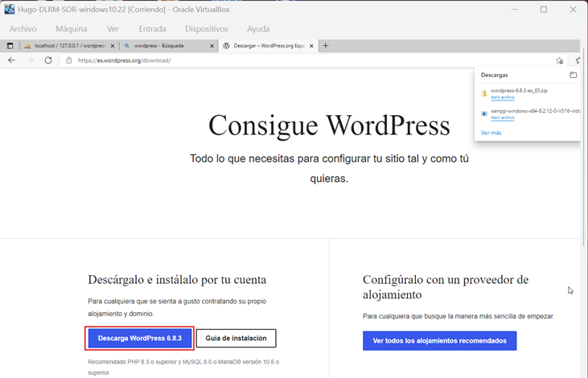Open downloads folder icon in Descargas panel
This screenshot has width=588, height=378.
pos(573,75)
